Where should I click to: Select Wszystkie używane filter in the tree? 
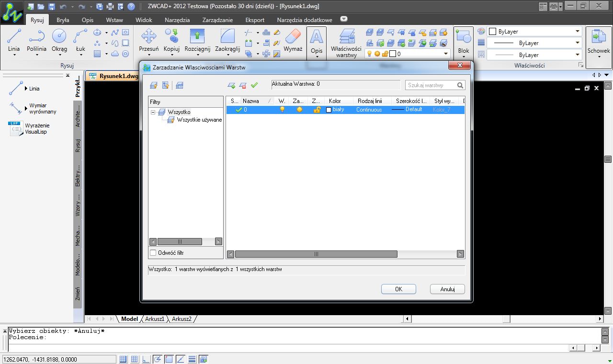click(x=199, y=120)
